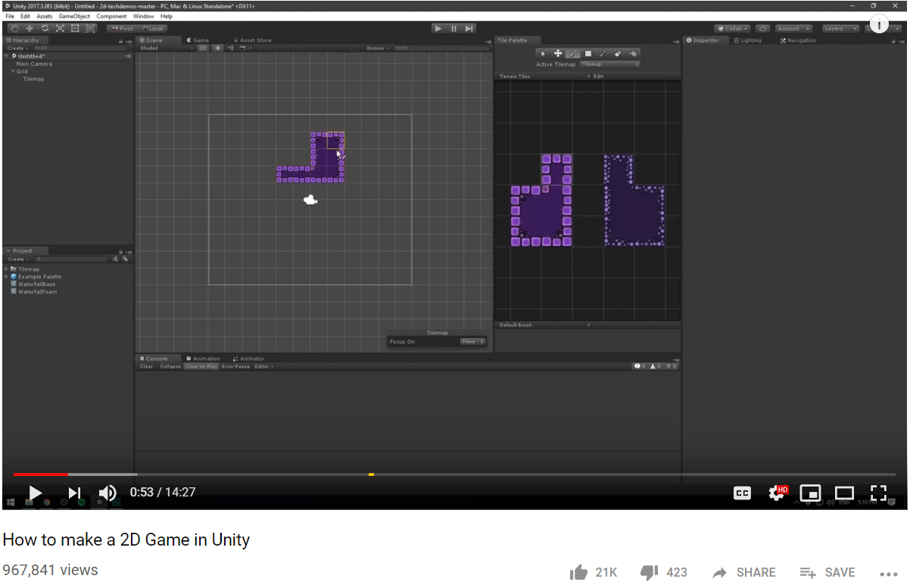
Task: Toggle scene audio in Scene view
Action: (x=231, y=48)
